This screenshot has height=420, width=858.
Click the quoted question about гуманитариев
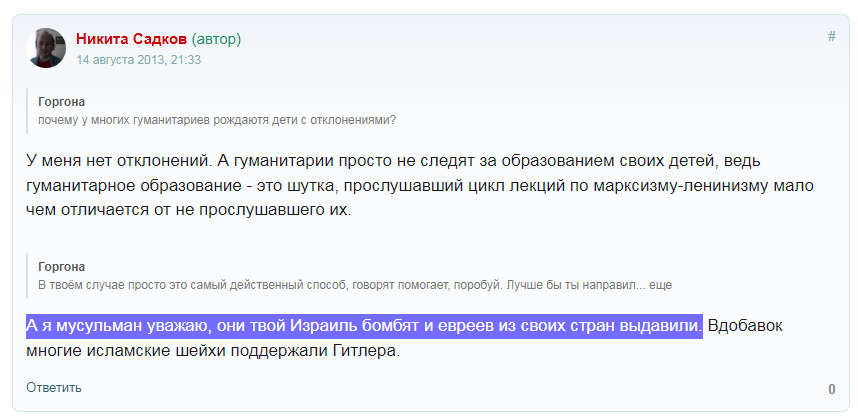coord(217,120)
